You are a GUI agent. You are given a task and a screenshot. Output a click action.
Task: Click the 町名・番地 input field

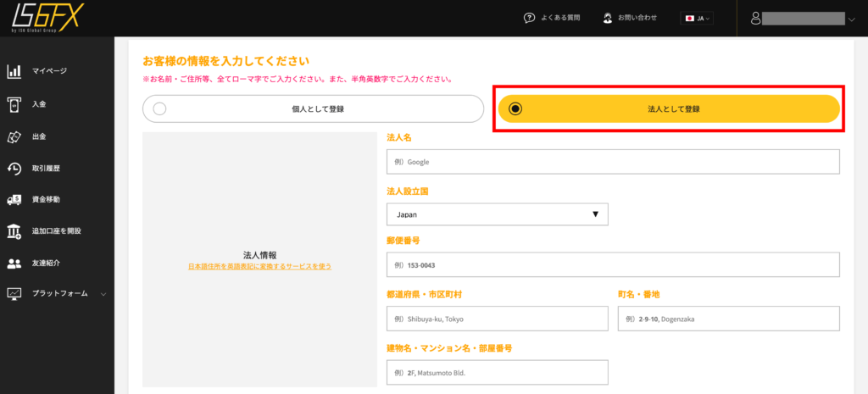728,319
